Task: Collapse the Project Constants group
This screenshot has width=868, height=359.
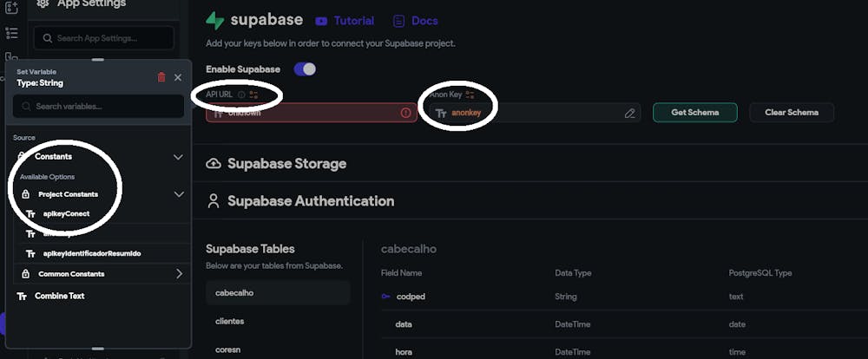Action: pyautogui.click(x=179, y=194)
